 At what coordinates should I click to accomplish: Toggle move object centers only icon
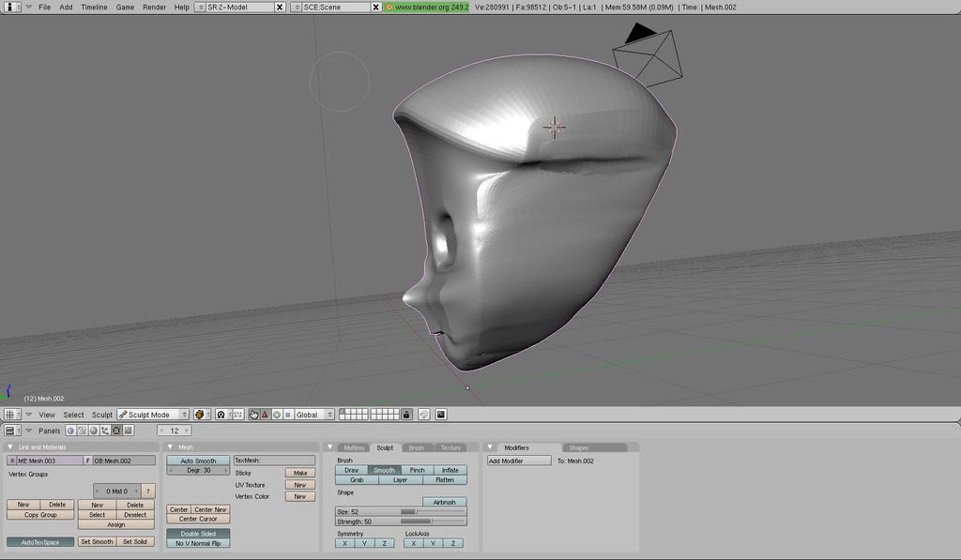(237, 415)
